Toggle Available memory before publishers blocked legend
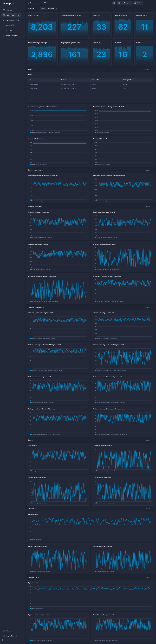 (x=45, y=132)
